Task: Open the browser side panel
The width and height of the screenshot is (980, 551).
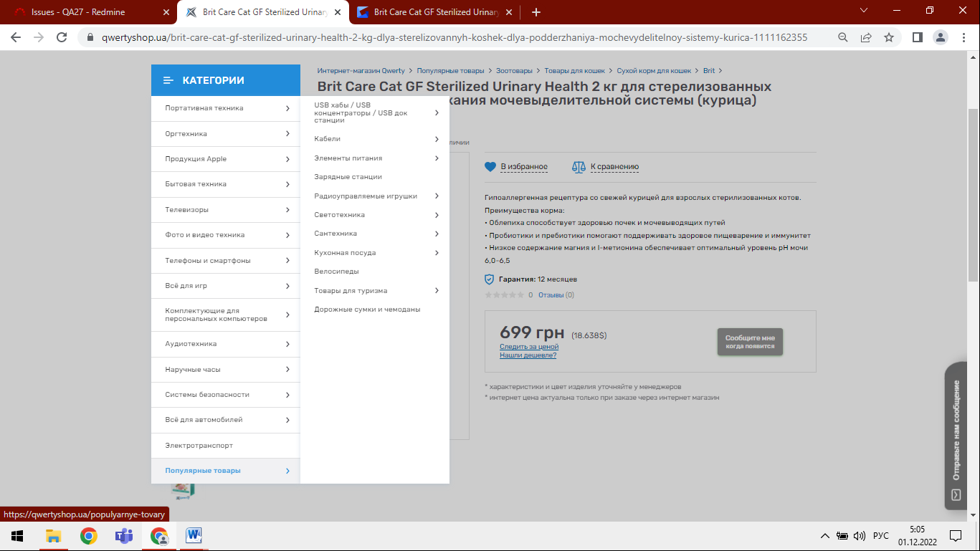Action: tap(917, 37)
